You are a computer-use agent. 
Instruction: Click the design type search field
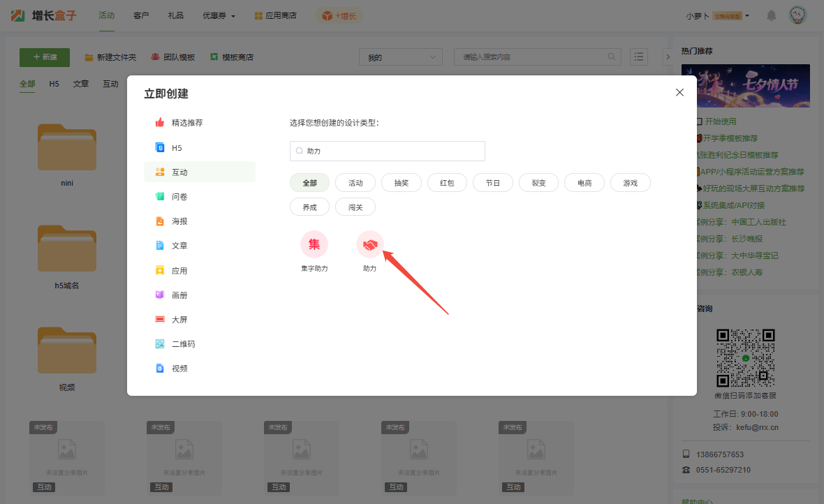388,151
